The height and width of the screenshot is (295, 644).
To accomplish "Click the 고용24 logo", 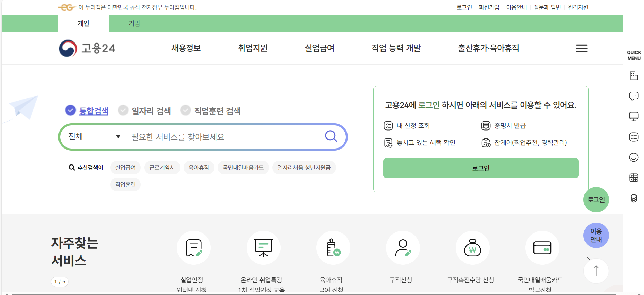I will click(87, 48).
